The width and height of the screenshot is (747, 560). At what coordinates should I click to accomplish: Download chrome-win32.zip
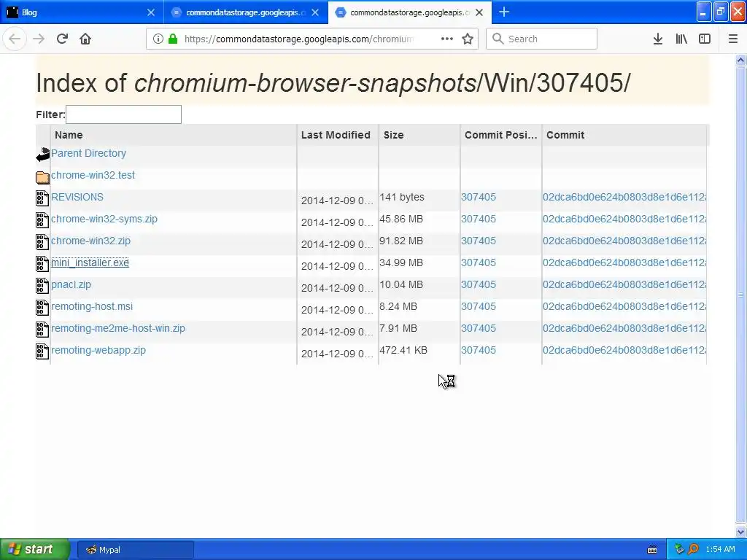pos(90,241)
